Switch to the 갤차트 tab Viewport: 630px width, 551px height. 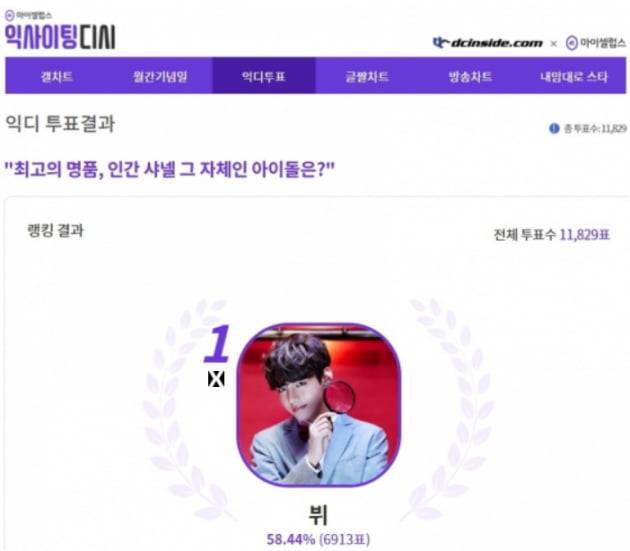57,76
